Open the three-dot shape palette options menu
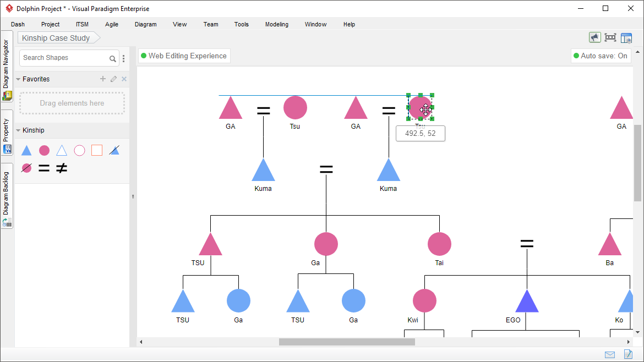This screenshot has width=644, height=362. click(x=124, y=59)
